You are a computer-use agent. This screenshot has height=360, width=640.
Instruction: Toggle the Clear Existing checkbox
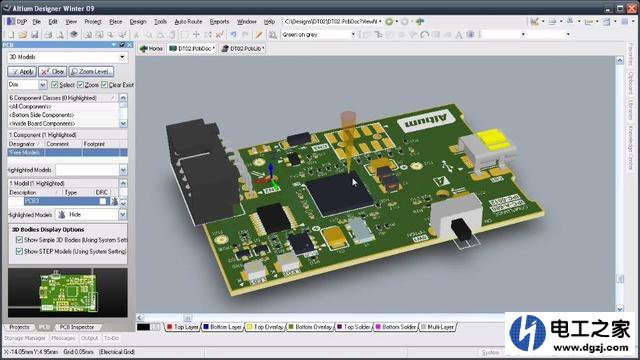(x=104, y=84)
